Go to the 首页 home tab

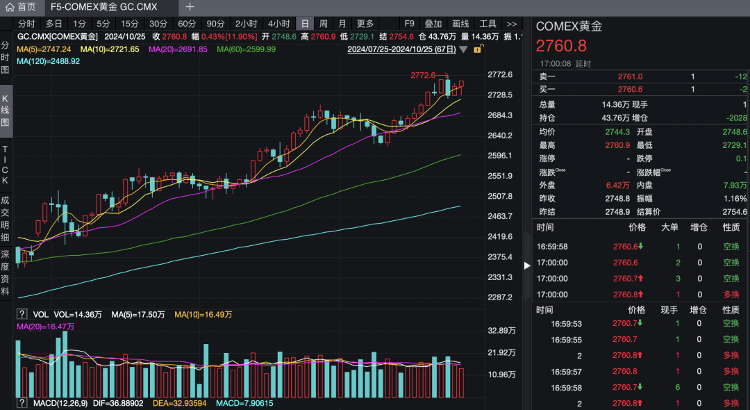pos(21,7)
